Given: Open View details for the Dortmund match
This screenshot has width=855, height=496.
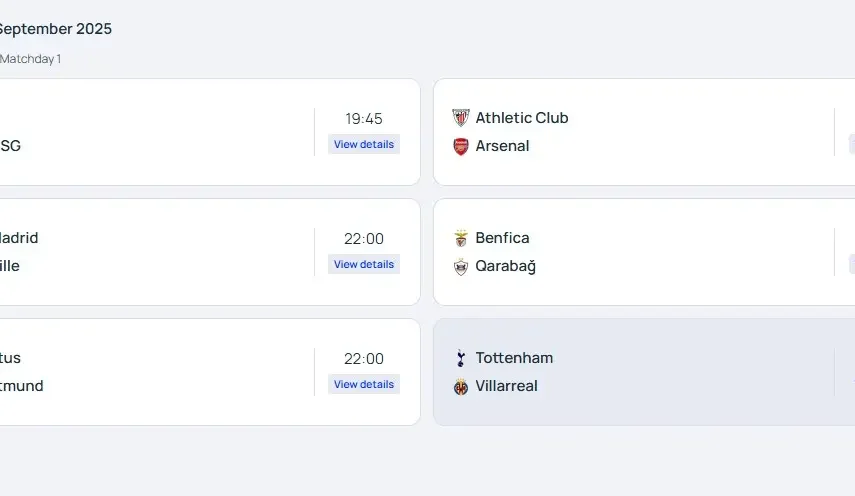Looking at the screenshot, I should [364, 384].
